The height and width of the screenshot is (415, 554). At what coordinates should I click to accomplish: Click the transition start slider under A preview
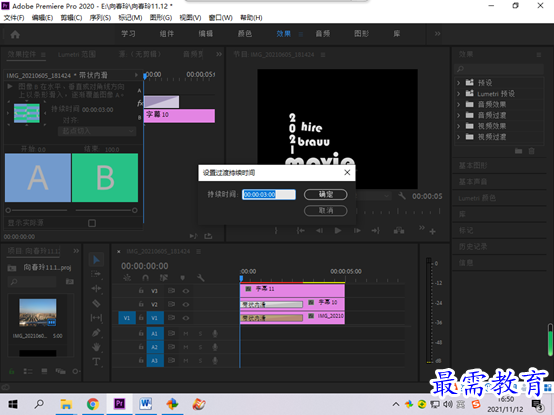point(8,210)
